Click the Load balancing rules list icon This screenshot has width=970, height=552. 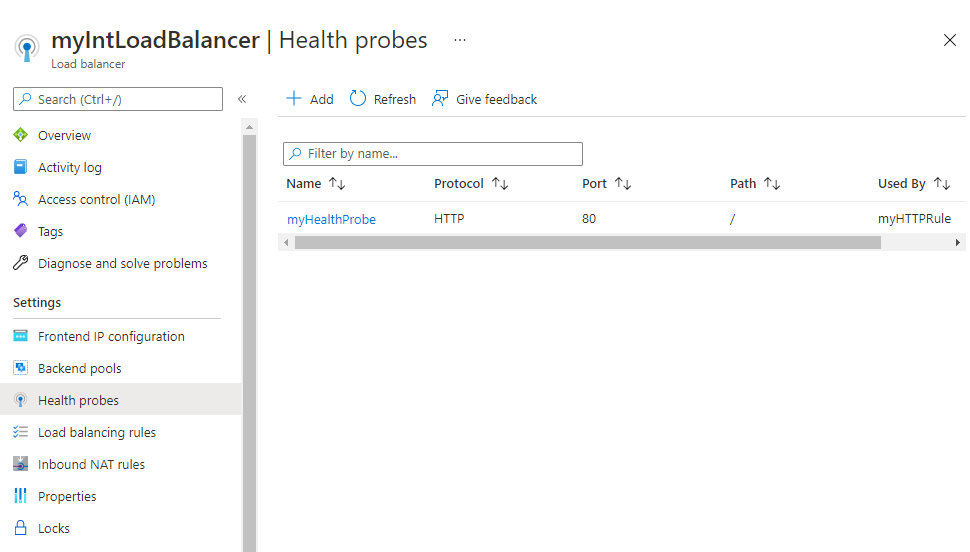coord(20,432)
